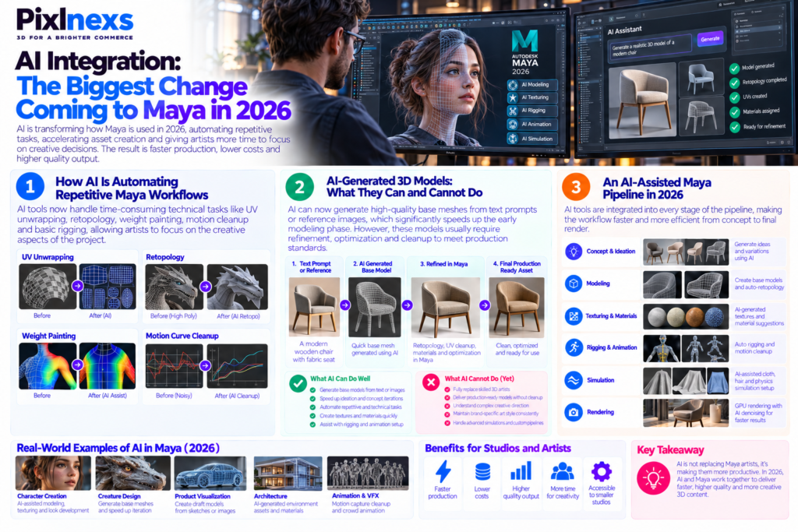Screen dimensions: 798x532
Task: Click the running figure Rigging & Animation icon
Action: [574, 347]
